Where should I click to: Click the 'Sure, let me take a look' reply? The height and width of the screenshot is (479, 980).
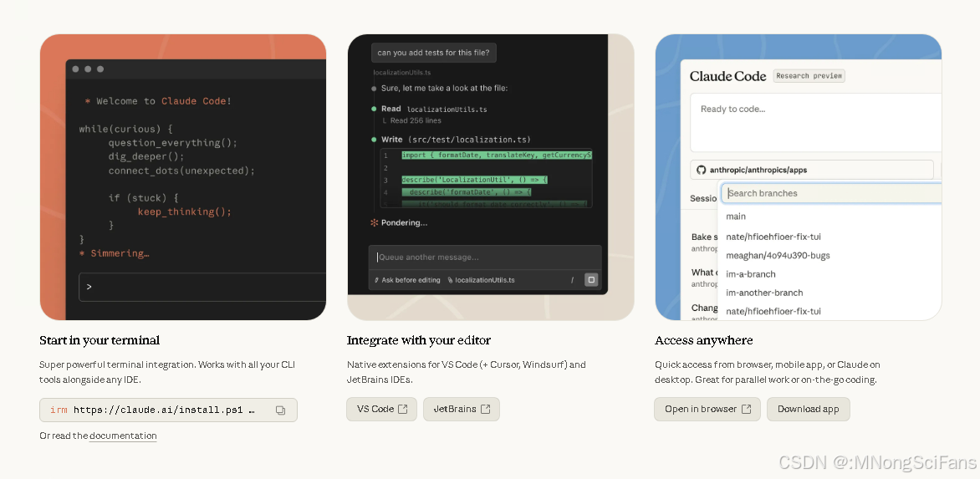click(x=444, y=88)
